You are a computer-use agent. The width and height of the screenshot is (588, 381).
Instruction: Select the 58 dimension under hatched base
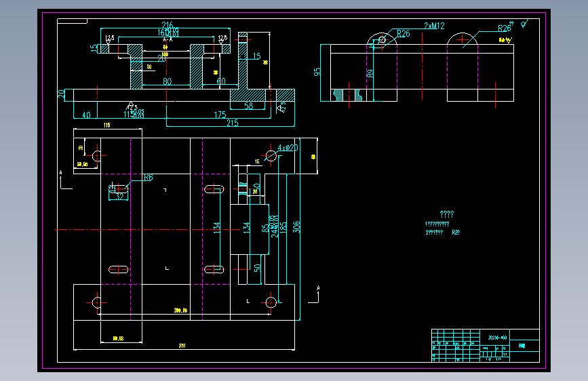pos(249,106)
